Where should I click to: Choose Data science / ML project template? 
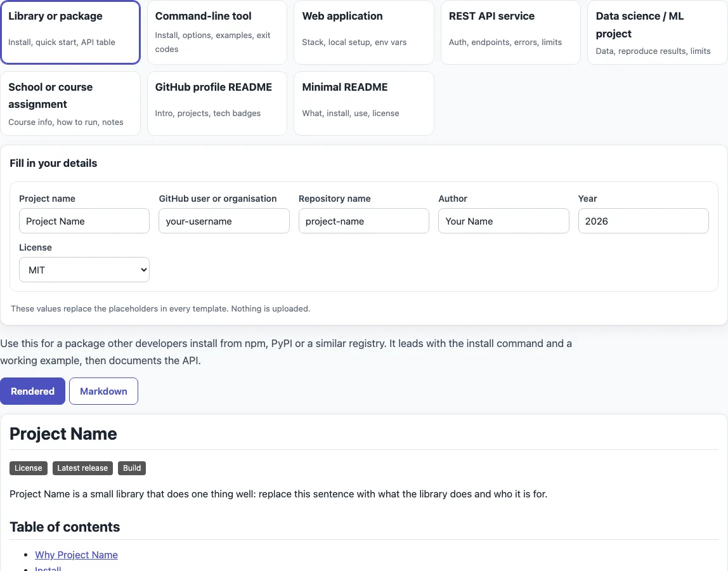coord(657,32)
